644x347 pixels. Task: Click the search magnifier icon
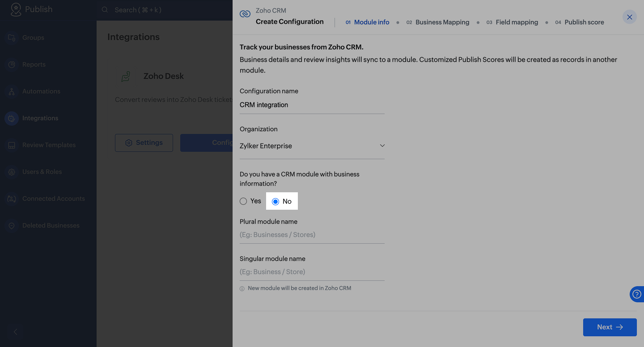point(105,9)
